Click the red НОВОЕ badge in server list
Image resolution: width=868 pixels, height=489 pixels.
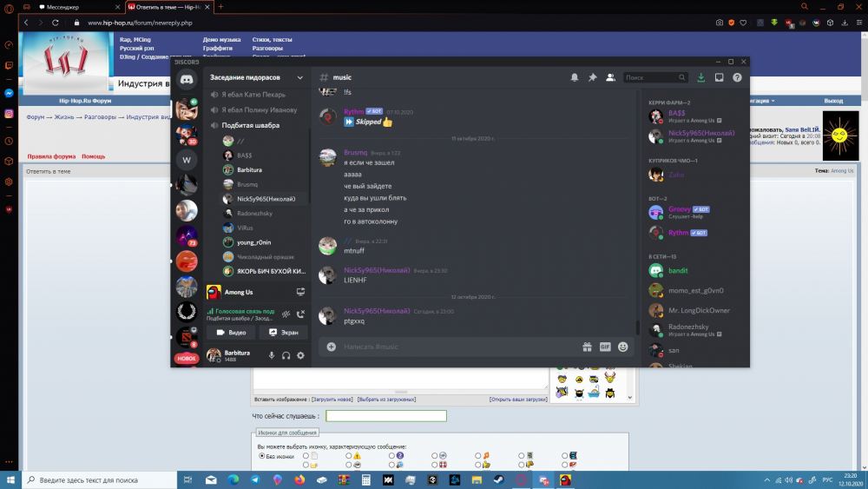click(187, 359)
